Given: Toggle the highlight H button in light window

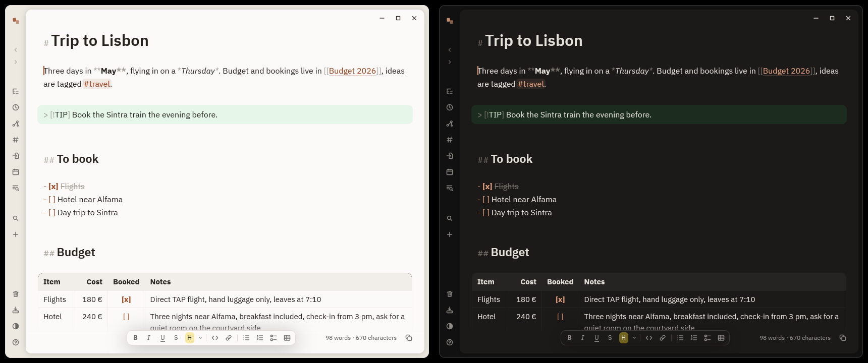Looking at the screenshot, I should click(x=190, y=338).
